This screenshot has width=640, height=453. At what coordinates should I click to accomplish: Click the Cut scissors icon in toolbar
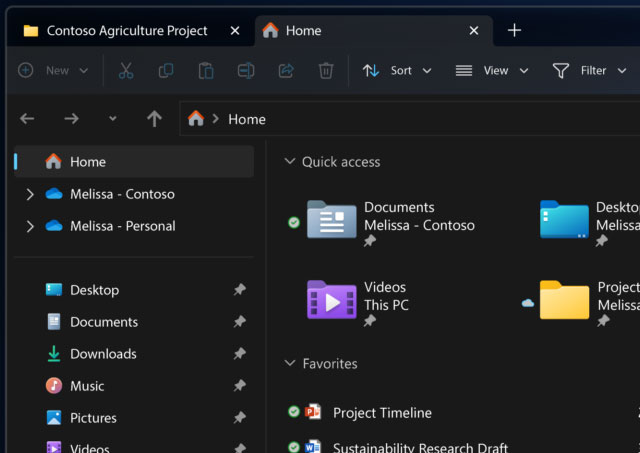[x=126, y=71]
